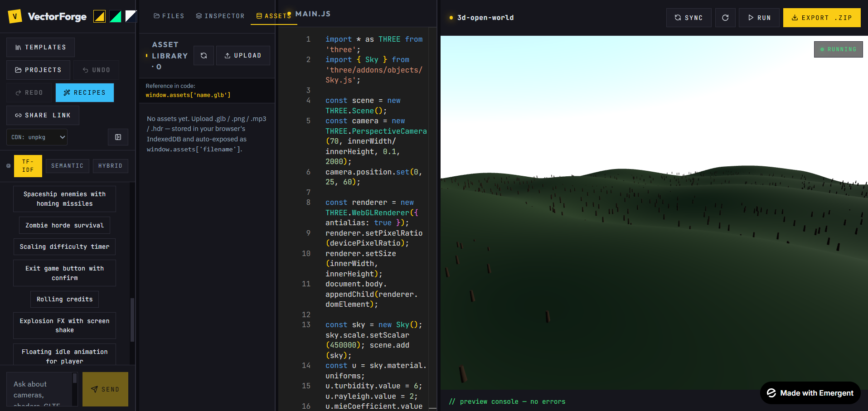Open the Recipes panel
This screenshot has height=411, width=868.
[85, 93]
